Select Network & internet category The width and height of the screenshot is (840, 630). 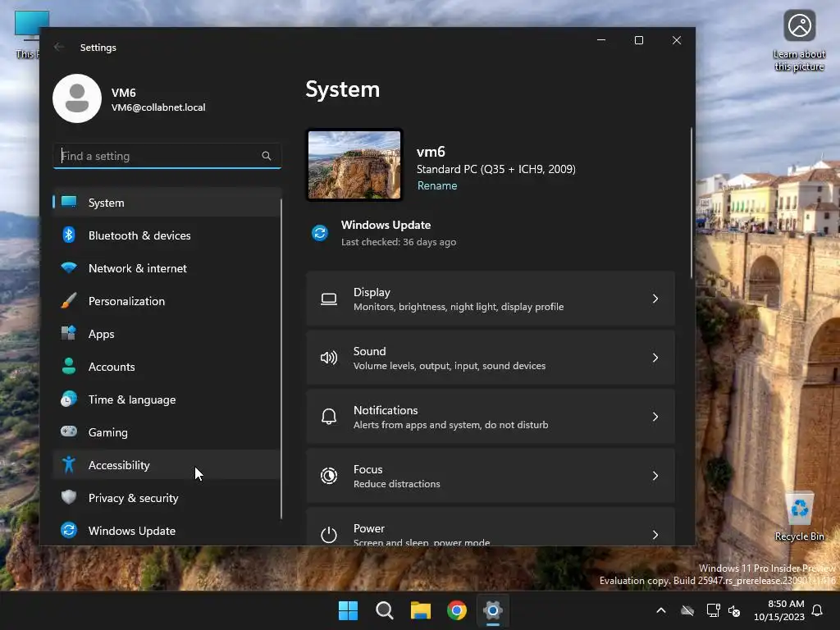coord(166,268)
